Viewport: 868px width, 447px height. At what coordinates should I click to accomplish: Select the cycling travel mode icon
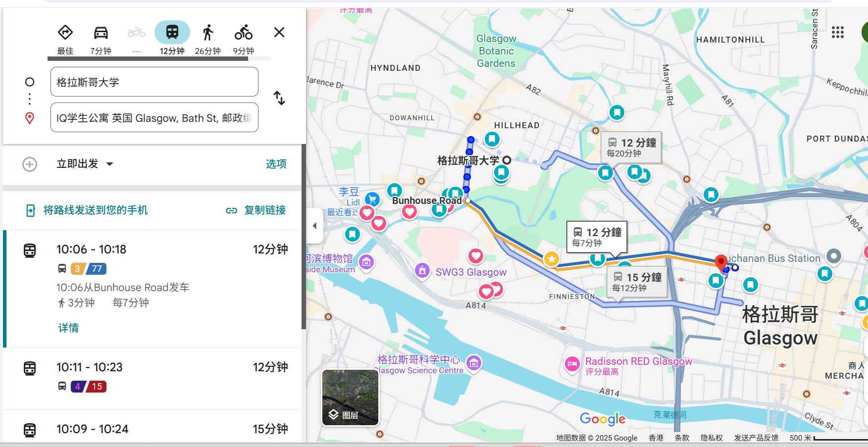[x=243, y=33]
